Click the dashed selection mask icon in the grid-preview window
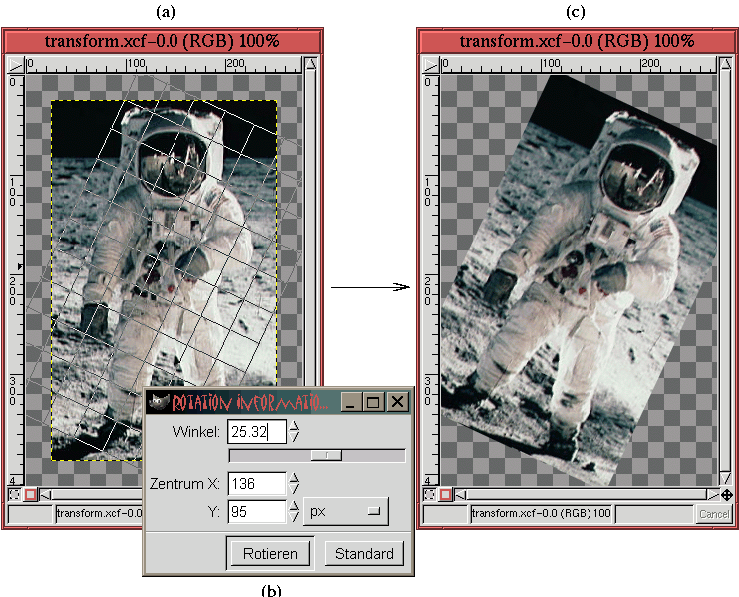This screenshot has height=597, width=739. point(14,495)
